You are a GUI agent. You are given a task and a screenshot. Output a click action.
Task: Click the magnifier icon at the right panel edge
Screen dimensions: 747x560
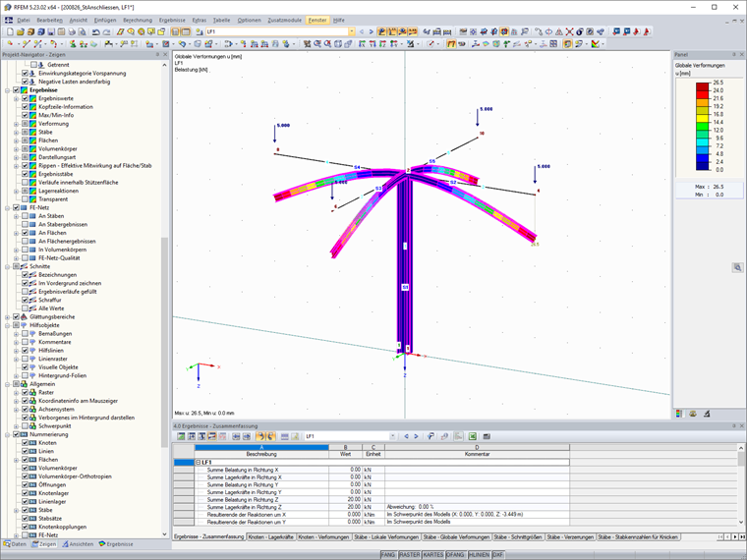click(x=737, y=267)
